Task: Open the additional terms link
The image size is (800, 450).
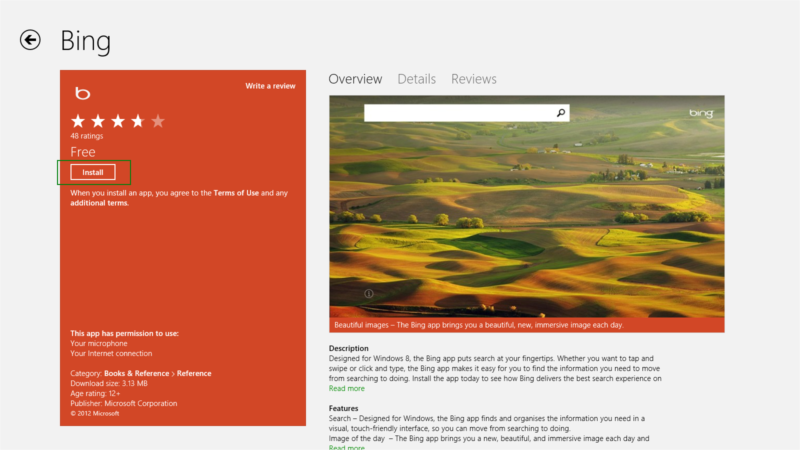Action: click(99, 203)
